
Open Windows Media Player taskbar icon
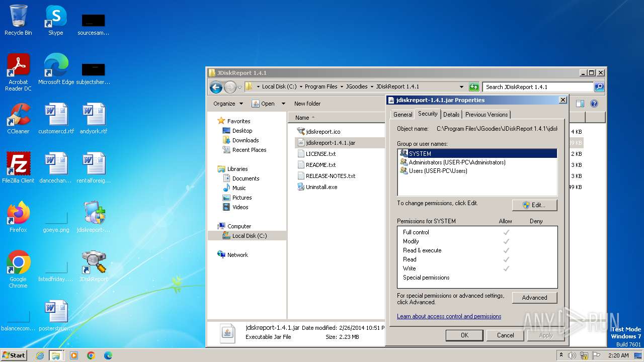[x=74, y=355]
